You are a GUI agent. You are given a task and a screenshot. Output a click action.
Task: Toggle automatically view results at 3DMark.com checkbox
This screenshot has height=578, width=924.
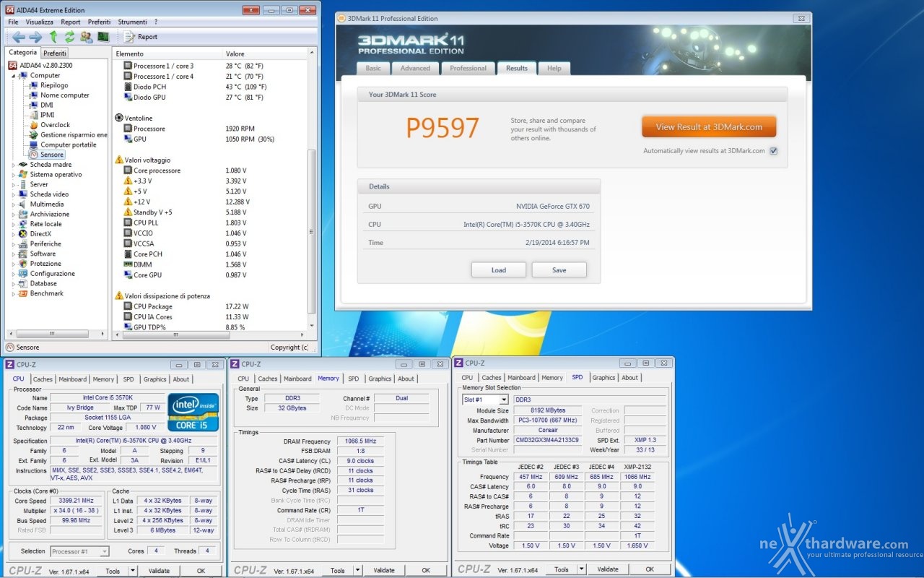(x=773, y=151)
